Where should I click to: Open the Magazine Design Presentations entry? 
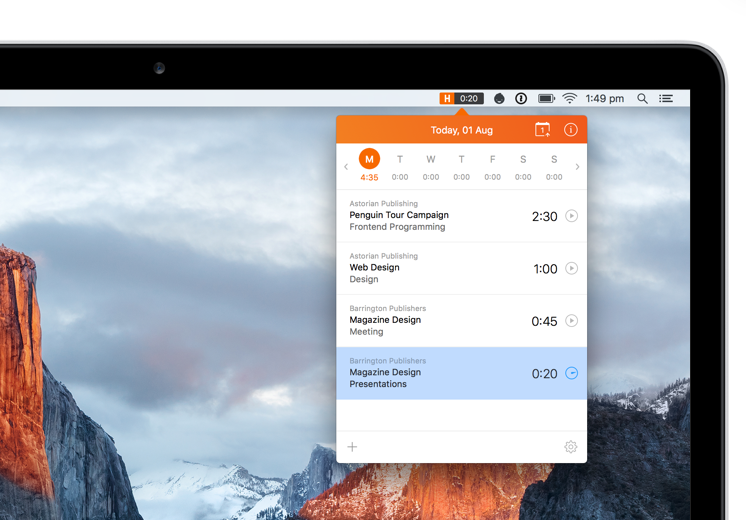tap(461, 373)
